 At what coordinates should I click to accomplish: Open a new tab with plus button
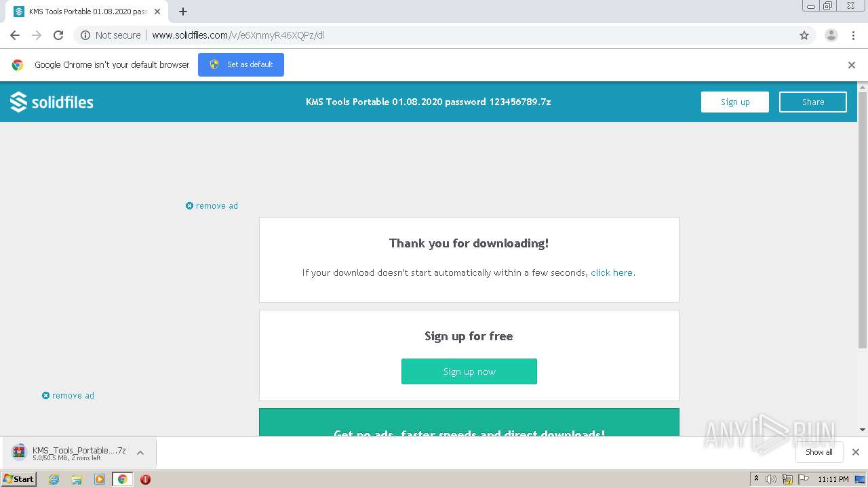pos(183,12)
